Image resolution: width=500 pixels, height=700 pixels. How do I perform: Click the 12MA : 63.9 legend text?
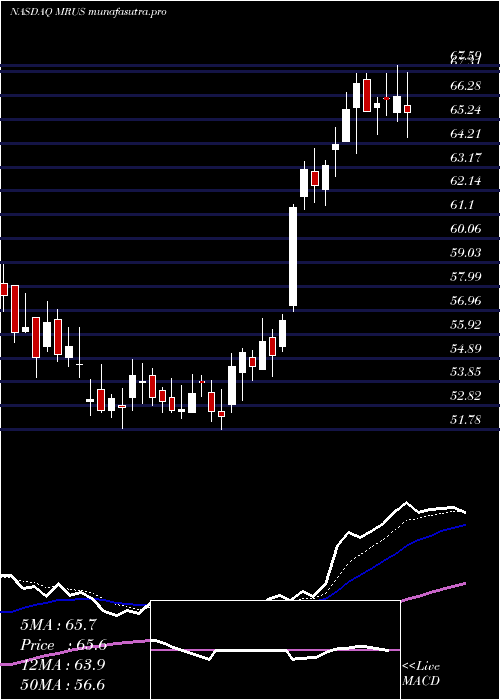(63, 665)
